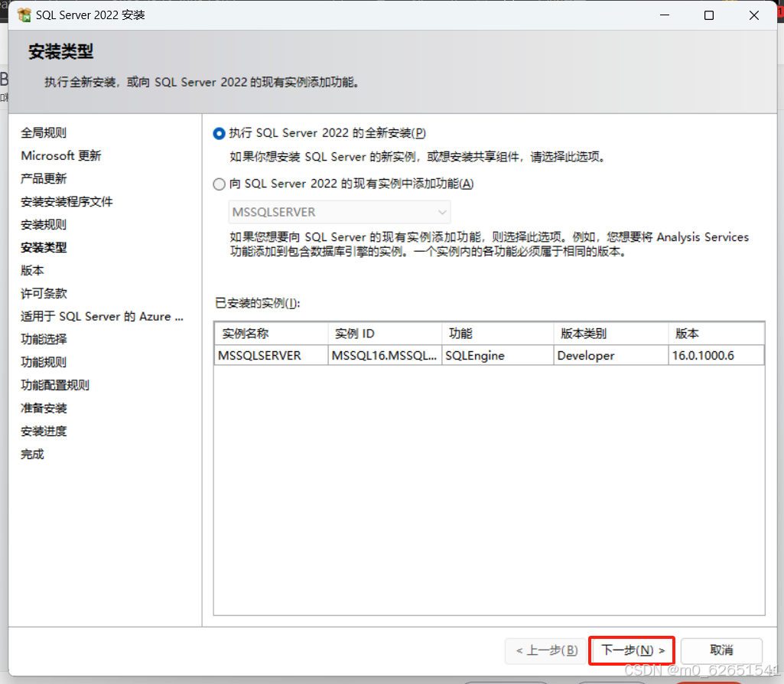This screenshot has width=784, height=684.
Task: Select 功能选择 step in sidebar
Action: tap(44, 340)
